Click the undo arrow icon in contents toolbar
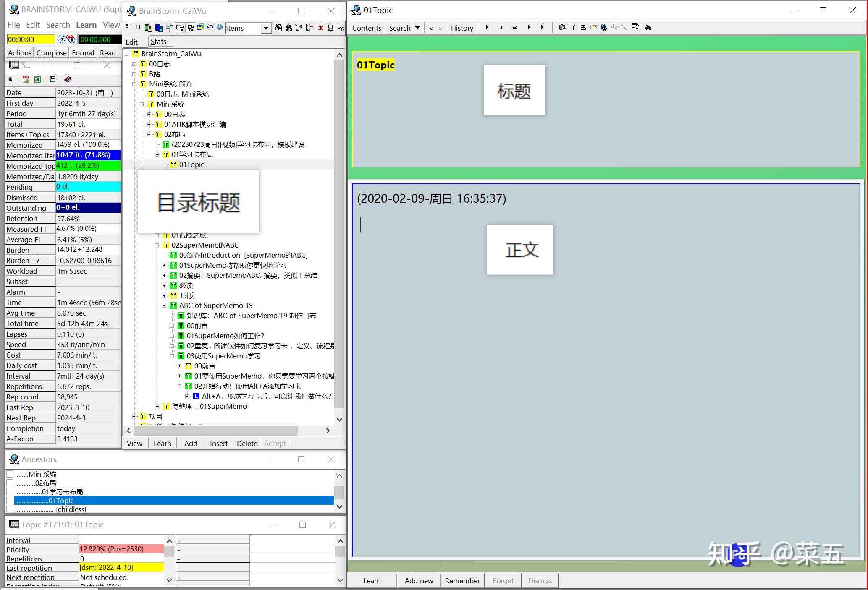Viewport: 868px width, 590px height. [210, 28]
